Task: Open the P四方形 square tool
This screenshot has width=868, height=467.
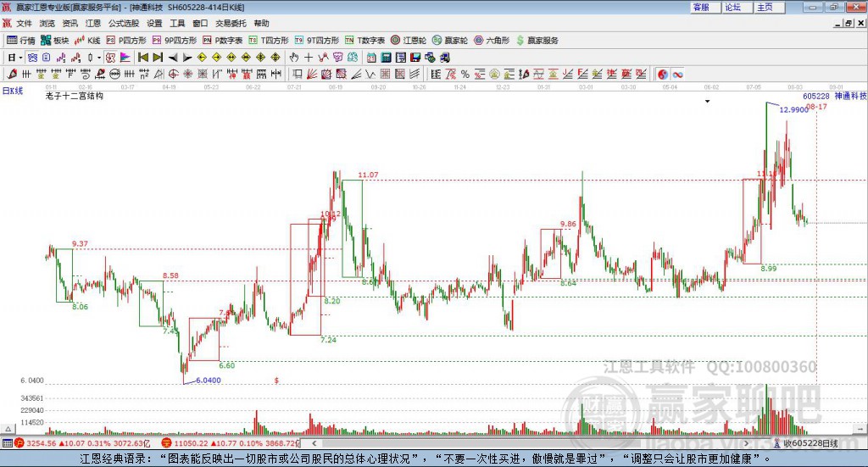Action: 126,40
